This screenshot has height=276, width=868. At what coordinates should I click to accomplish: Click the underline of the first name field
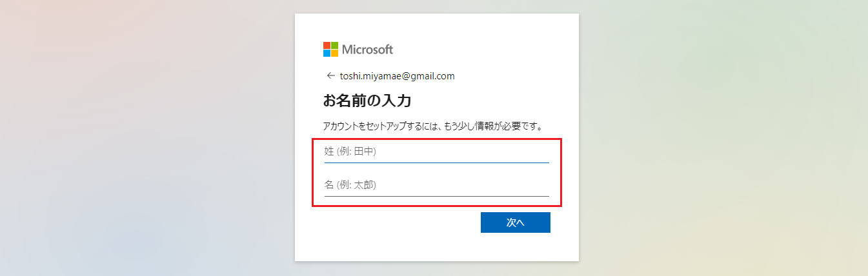click(x=436, y=196)
